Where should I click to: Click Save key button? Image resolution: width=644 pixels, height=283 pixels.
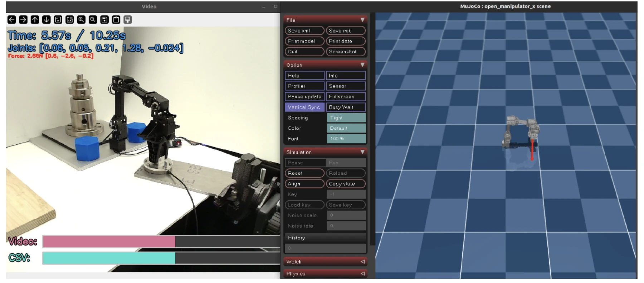[x=346, y=205]
